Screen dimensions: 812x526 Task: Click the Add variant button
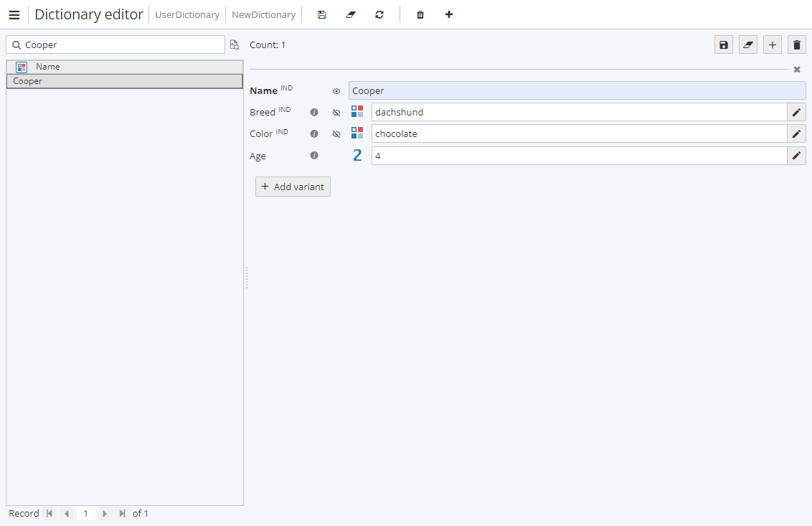293,187
